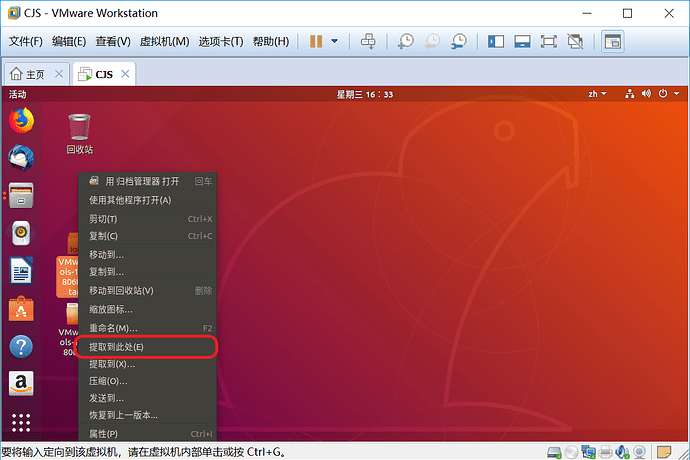Open the 查看(V) menu
This screenshot has width=690, height=460.
click(x=113, y=41)
